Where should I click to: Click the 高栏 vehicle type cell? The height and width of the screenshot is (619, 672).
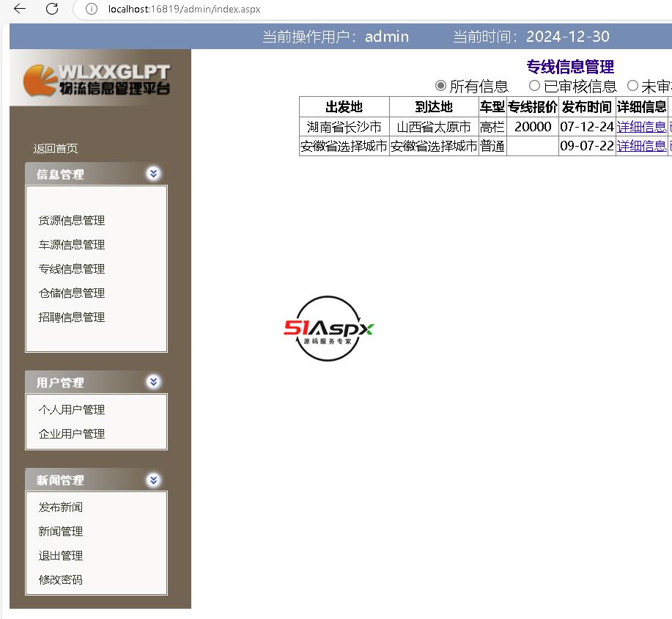[x=492, y=127]
